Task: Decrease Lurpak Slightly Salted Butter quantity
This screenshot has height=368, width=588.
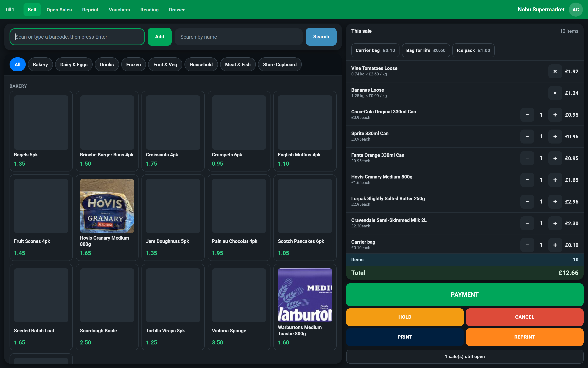Action: point(527,201)
